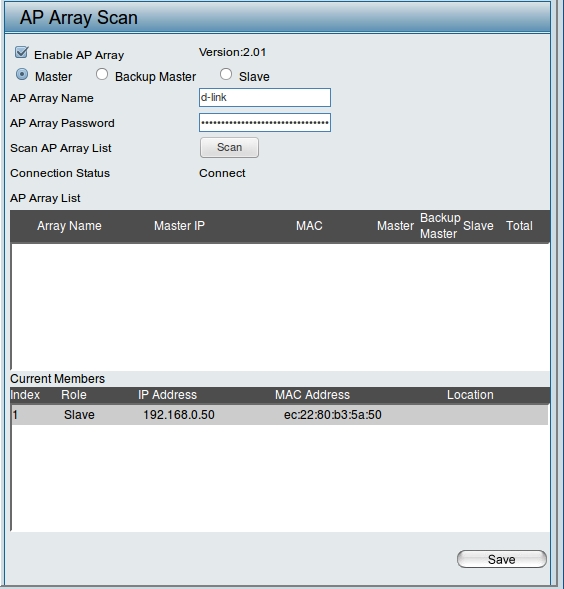The width and height of the screenshot is (564, 589).
Task: Click the Location column header
Action: click(x=470, y=395)
